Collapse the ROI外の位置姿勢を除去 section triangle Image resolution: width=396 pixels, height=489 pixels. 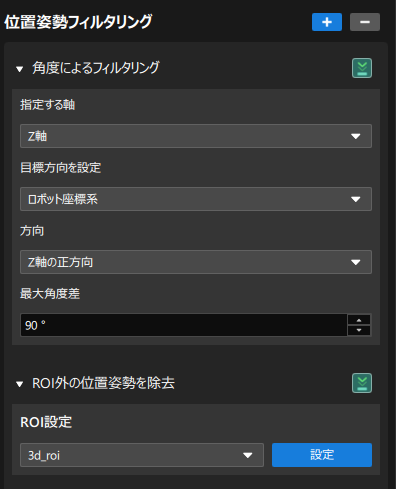pos(19,384)
